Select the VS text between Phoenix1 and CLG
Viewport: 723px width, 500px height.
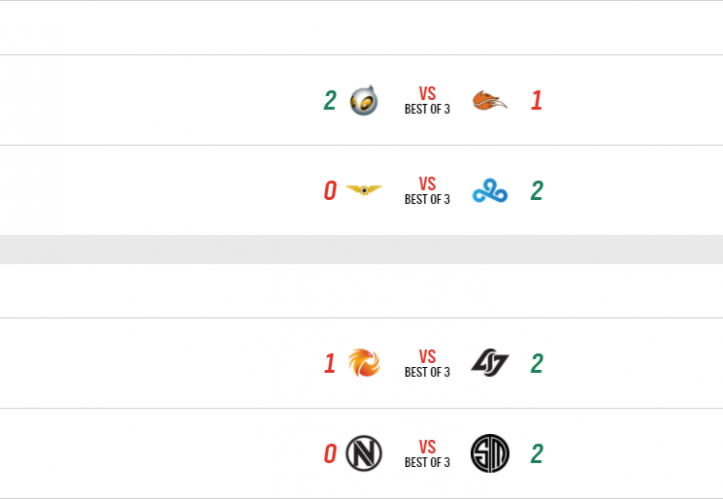coord(427,357)
